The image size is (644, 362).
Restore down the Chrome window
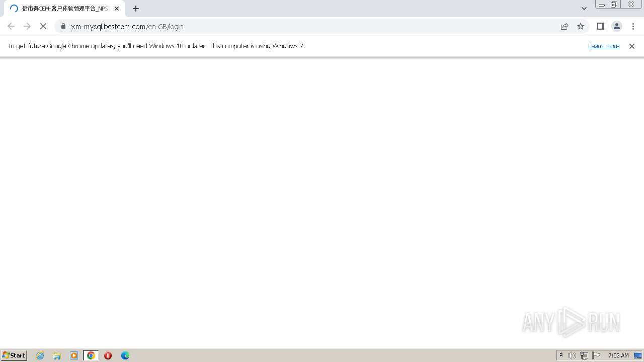pyautogui.click(x=614, y=5)
